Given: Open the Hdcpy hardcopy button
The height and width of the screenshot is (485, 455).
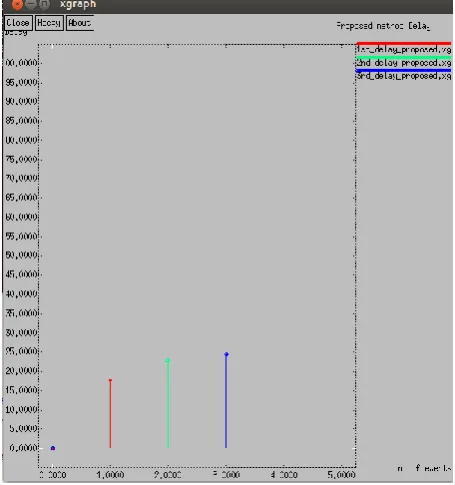Looking at the screenshot, I should click(x=49, y=23).
